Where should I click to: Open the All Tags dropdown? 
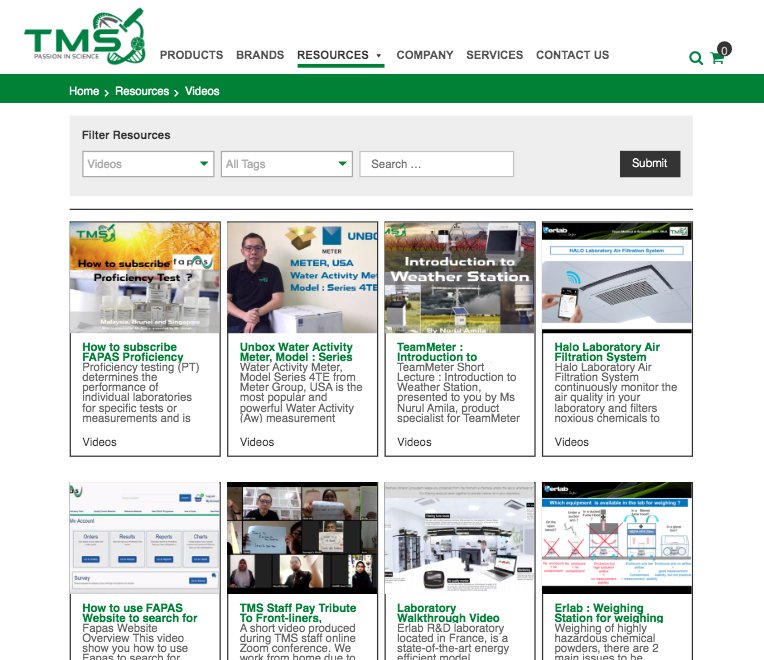(x=286, y=164)
